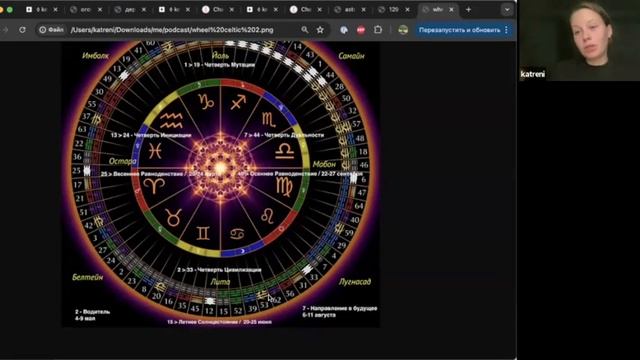The width and height of the screenshot is (640, 360).
Task: Click the 'Мабон' label
Action: pyautogui.click(x=324, y=164)
